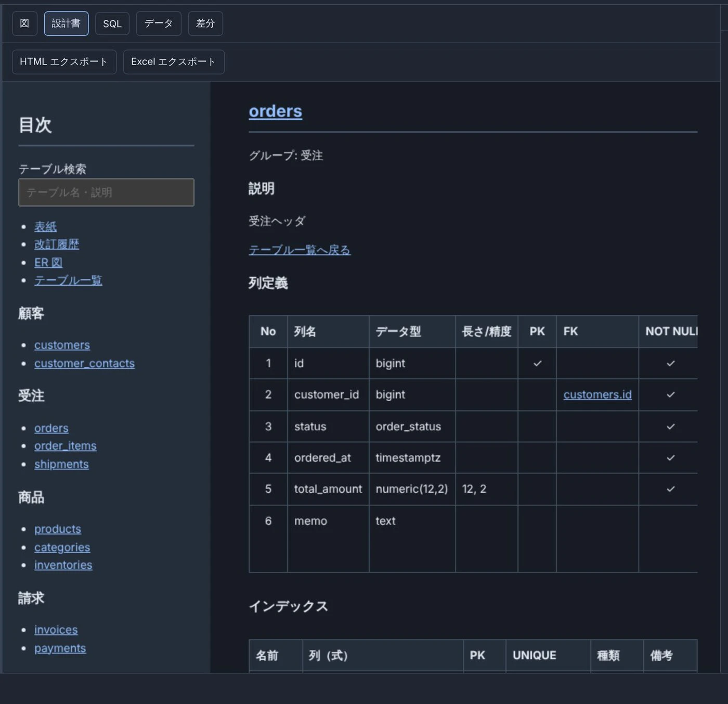This screenshot has height=704, width=728.
Task: Click the ordered_at column name cell
Action: coord(328,458)
